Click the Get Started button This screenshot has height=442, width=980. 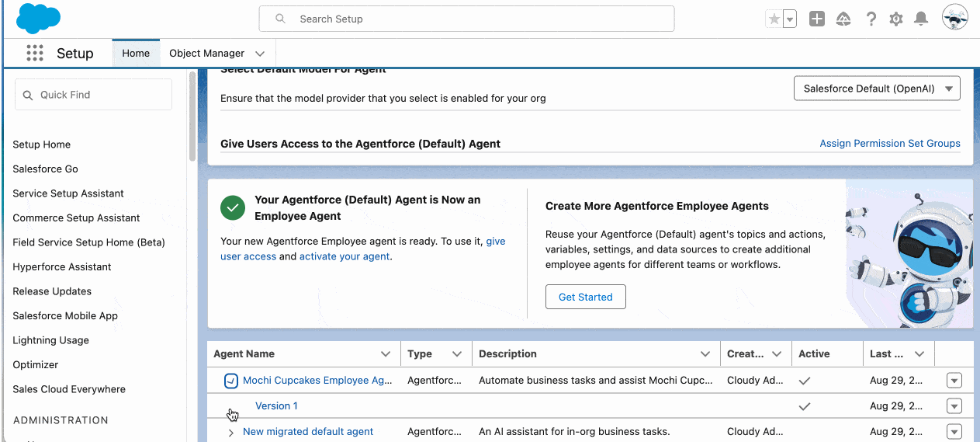tap(586, 297)
